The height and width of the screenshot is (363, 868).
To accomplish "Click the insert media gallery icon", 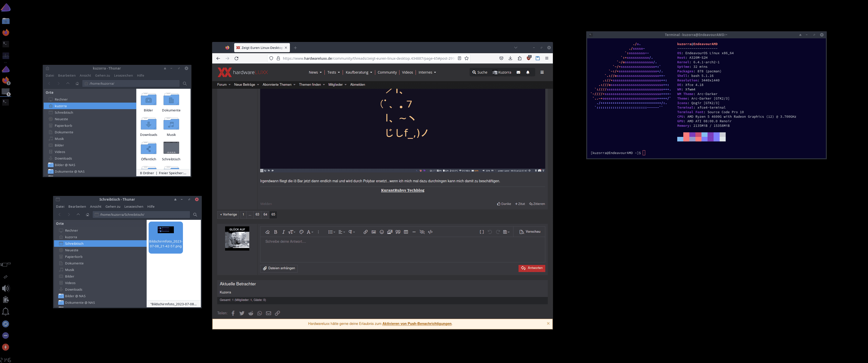I will (x=390, y=232).
